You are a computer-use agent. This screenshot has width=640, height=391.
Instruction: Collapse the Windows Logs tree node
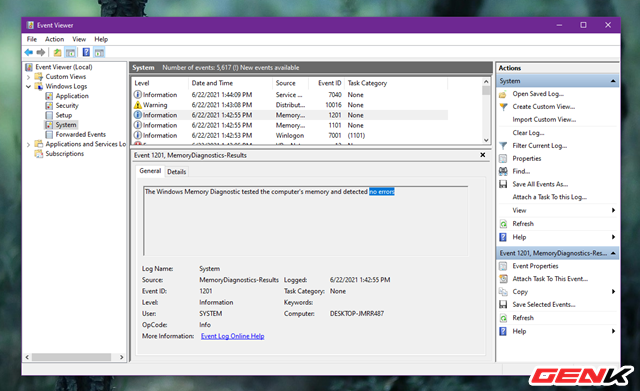[28, 87]
